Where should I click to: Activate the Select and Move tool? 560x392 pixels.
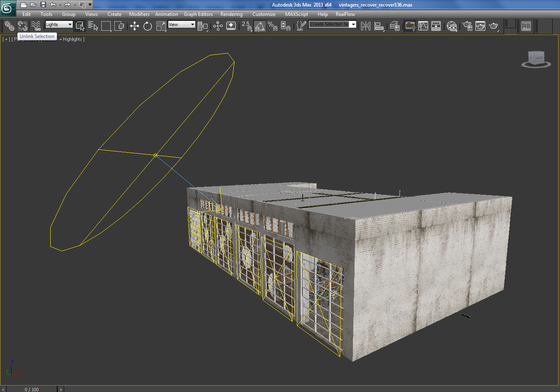click(x=134, y=26)
